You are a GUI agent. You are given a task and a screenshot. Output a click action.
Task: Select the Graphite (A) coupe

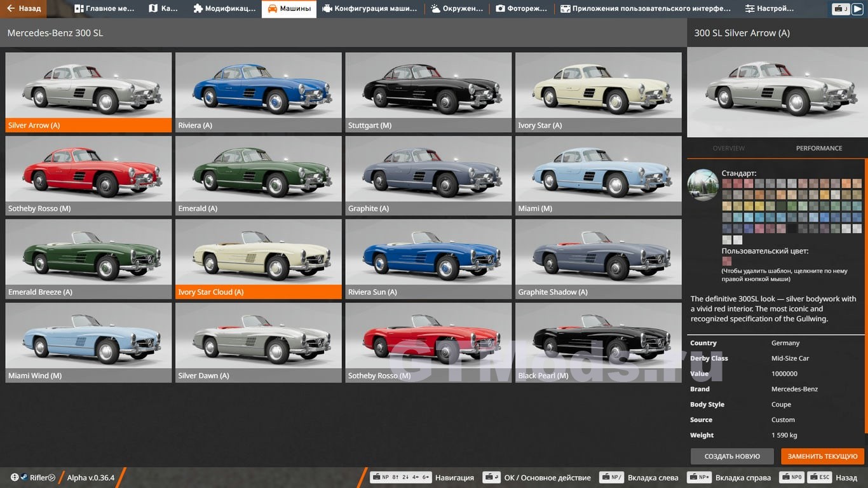point(428,175)
